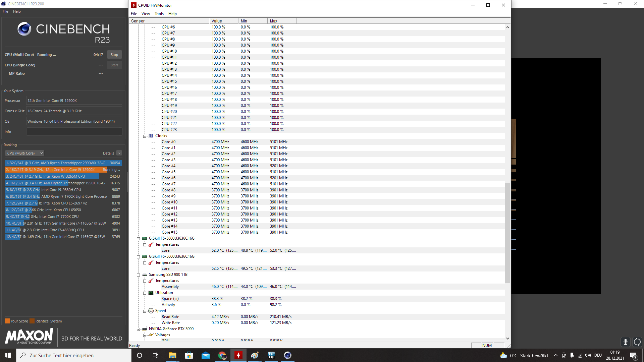Click the Samsung SSD 980 drive icon
Screen dimensions: 644x362
point(145,275)
